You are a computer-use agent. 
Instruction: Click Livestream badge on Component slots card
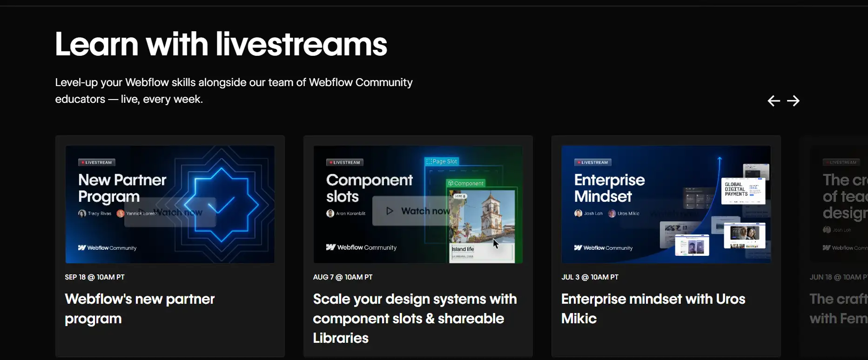coord(345,162)
